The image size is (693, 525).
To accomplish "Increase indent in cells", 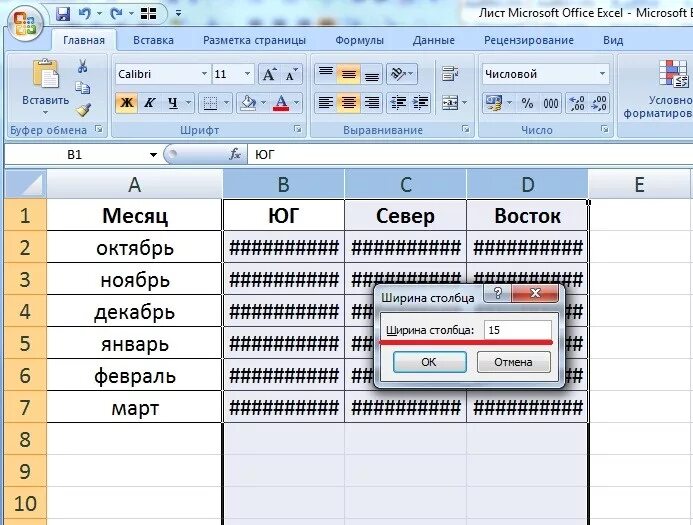I will 420,103.
